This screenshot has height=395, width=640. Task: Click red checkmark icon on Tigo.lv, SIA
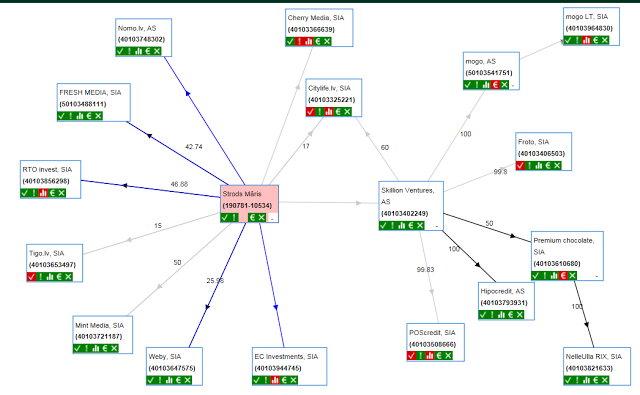click(31, 277)
